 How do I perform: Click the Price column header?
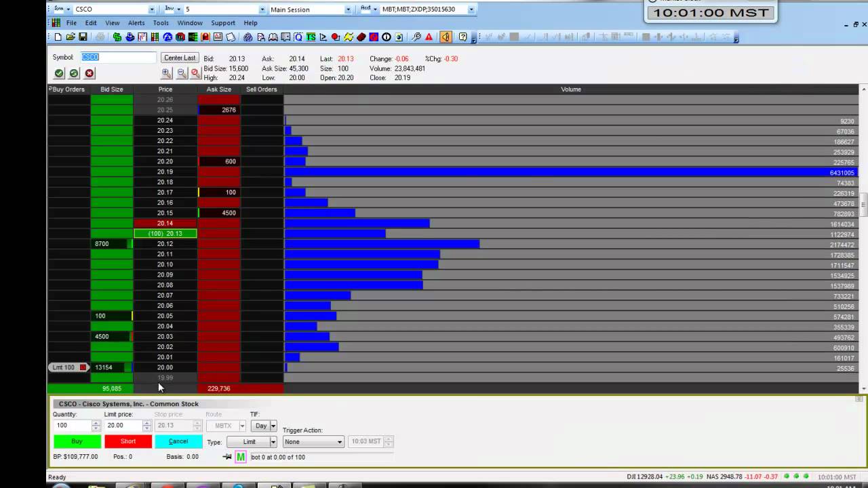165,89
